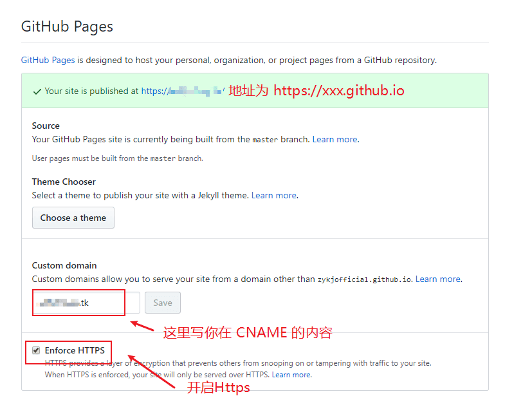This screenshot has width=532, height=405.
Task: Click the Choose a theme button
Action: coord(73,218)
